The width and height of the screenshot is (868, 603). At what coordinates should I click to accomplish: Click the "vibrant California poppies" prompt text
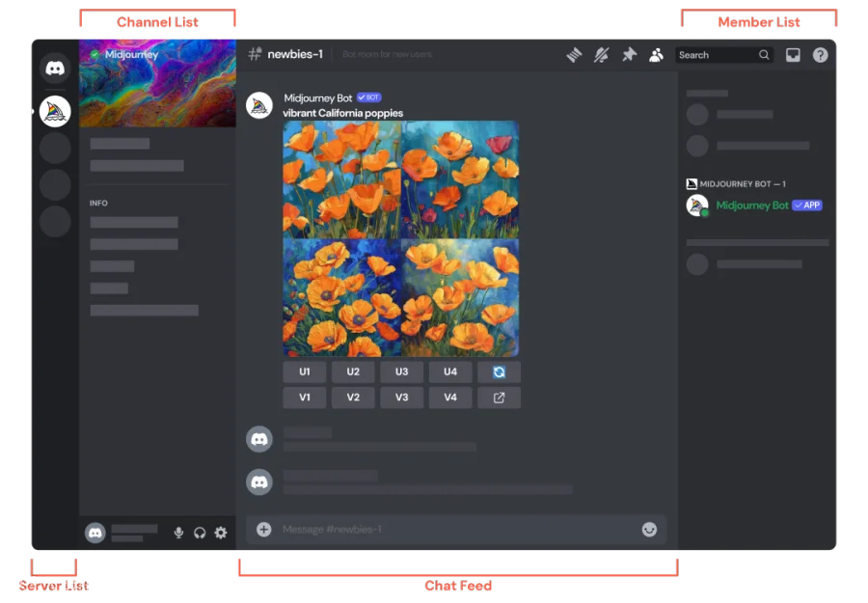(343, 113)
